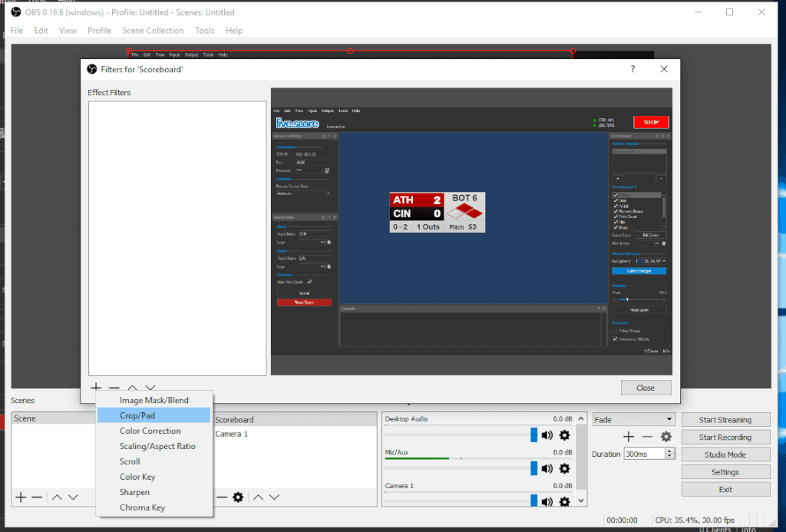Move filter down in Effect Filters list
Image resolution: width=786 pixels, height=532 pixels.
pyautogui.click(x=150, y=388)
